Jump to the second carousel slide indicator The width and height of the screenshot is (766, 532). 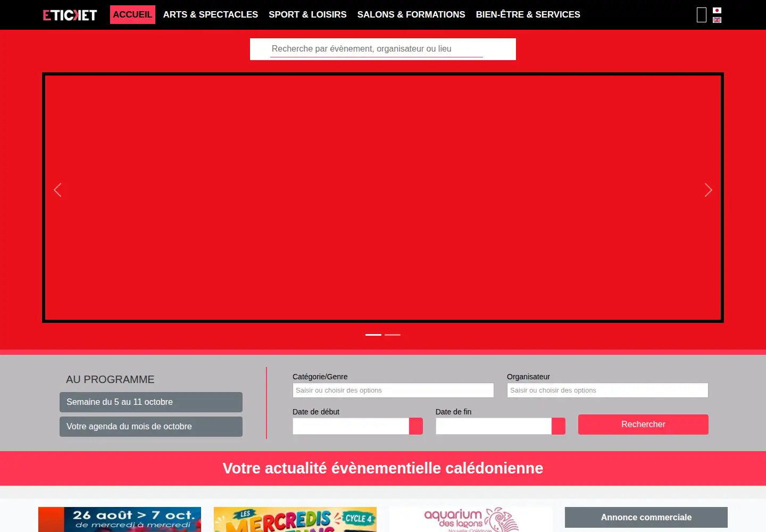point(393,335)
